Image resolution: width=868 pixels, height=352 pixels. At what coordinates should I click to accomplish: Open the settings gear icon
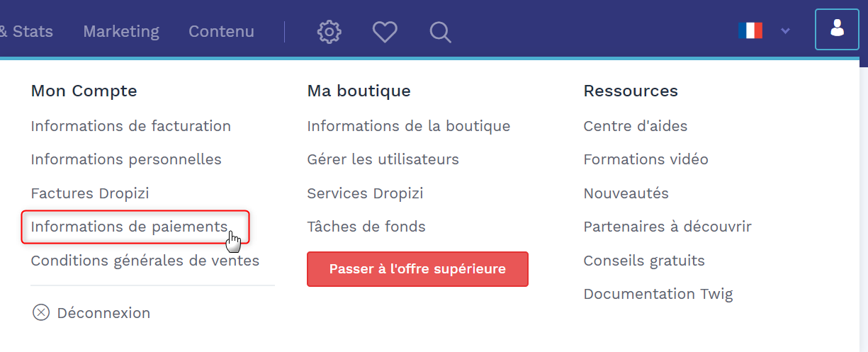329,32
